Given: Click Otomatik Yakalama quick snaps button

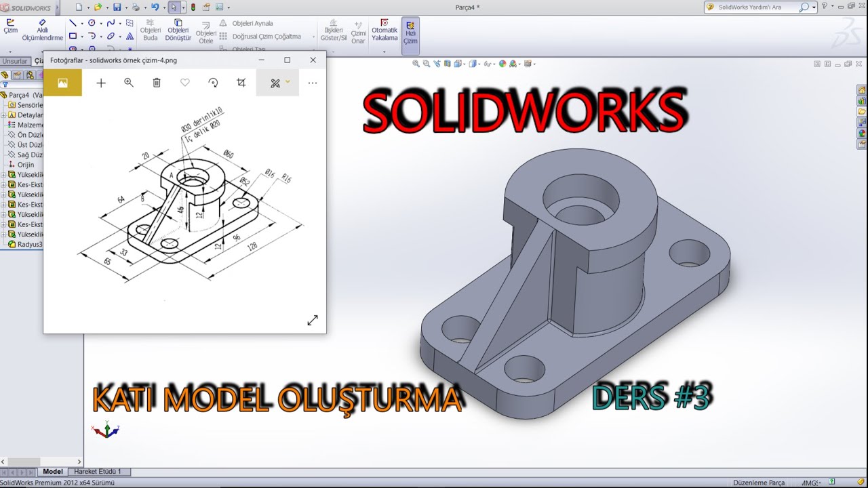Looking at the screenshot, I should pyautogui.click(x=384, y=30).
